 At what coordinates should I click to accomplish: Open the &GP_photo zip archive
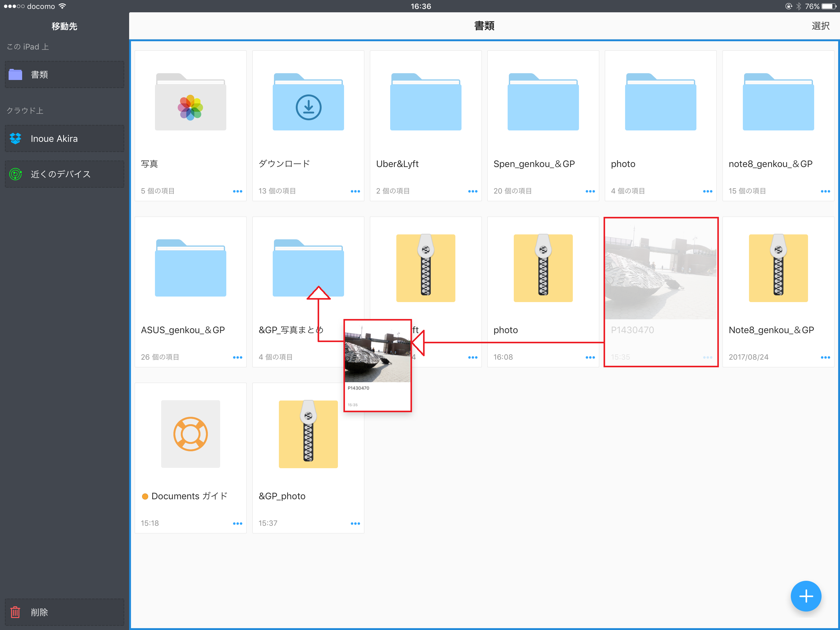(308, 434)
